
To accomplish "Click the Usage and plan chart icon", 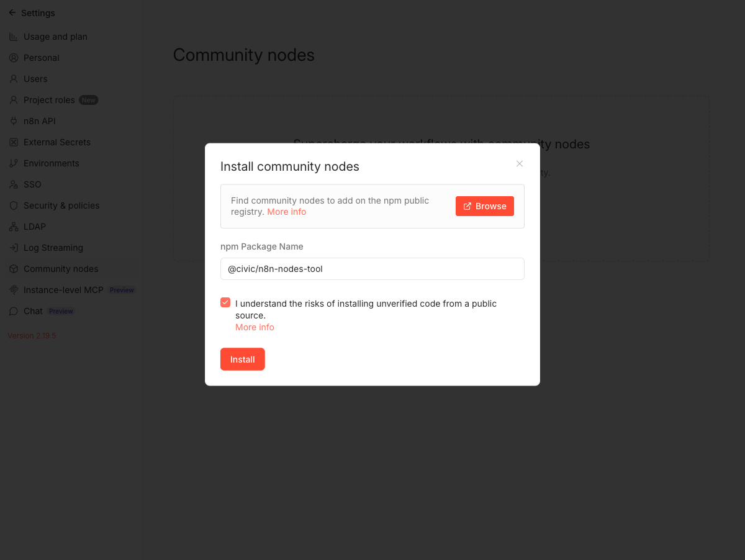I will [x=14, y=37].
